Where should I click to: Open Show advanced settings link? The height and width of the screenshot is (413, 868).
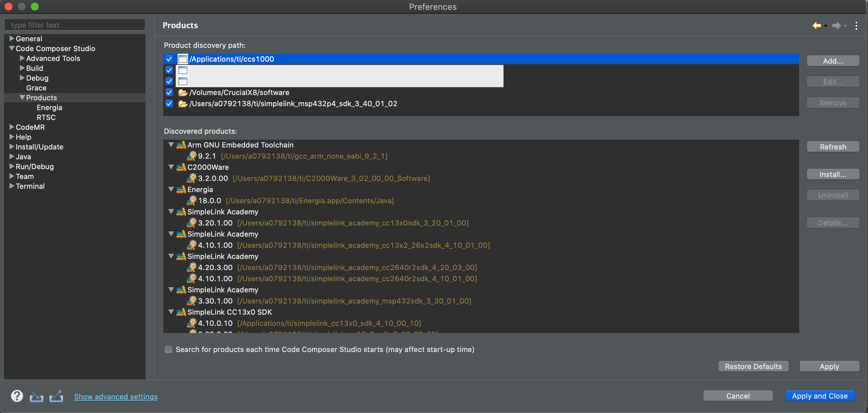116,397
